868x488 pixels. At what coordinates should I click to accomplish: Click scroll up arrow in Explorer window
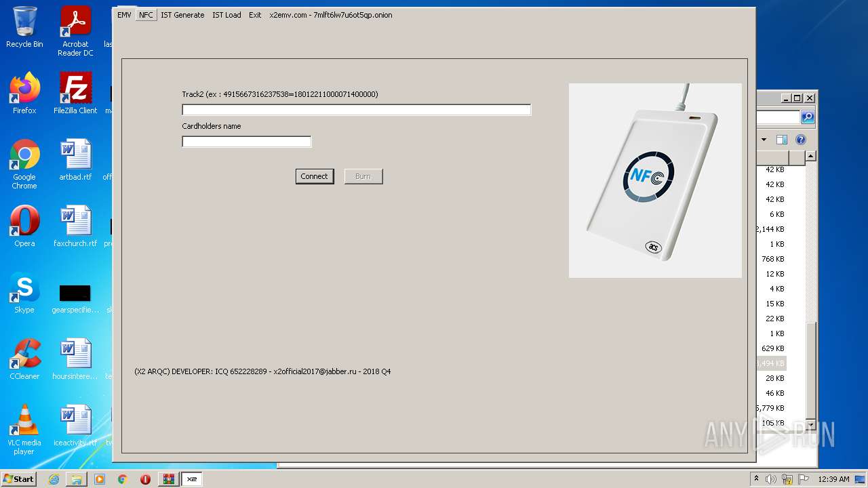tap(810, 156)
